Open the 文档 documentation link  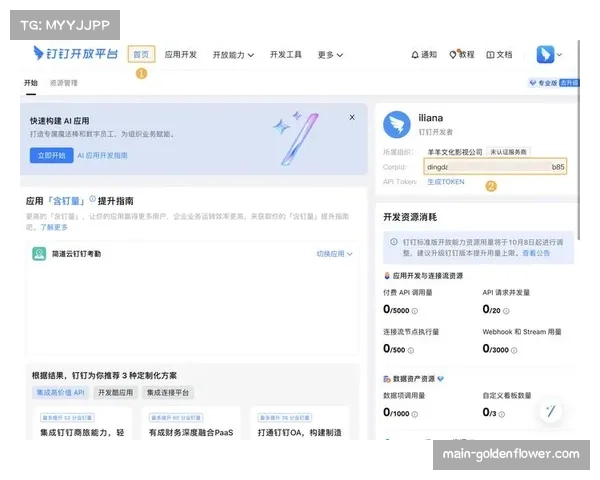499,55
